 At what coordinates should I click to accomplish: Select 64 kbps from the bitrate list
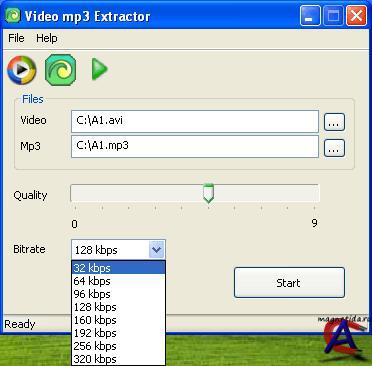click(x=119, y=281)
